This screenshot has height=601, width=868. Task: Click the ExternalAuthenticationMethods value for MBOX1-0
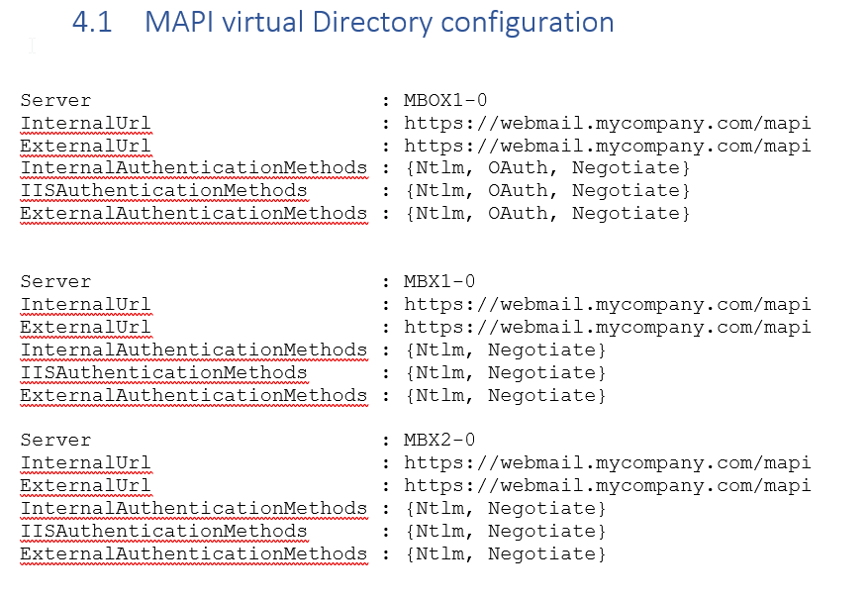[546, 213]
